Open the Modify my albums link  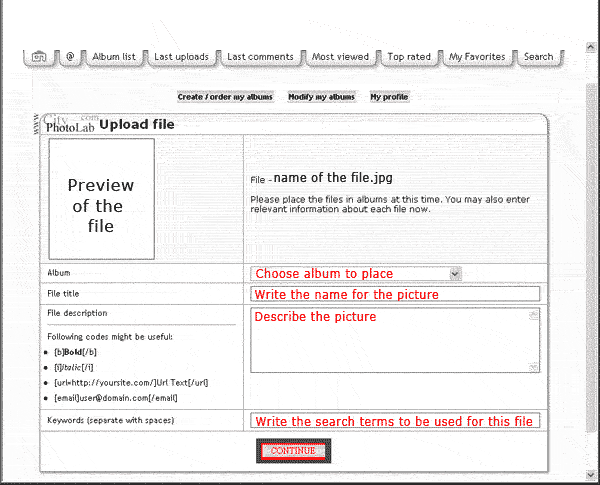pyautogui.click(x=321, y=97)
